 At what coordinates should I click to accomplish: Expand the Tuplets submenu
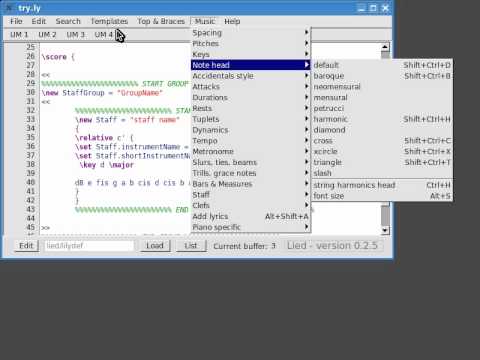click(x=251, y=119)
